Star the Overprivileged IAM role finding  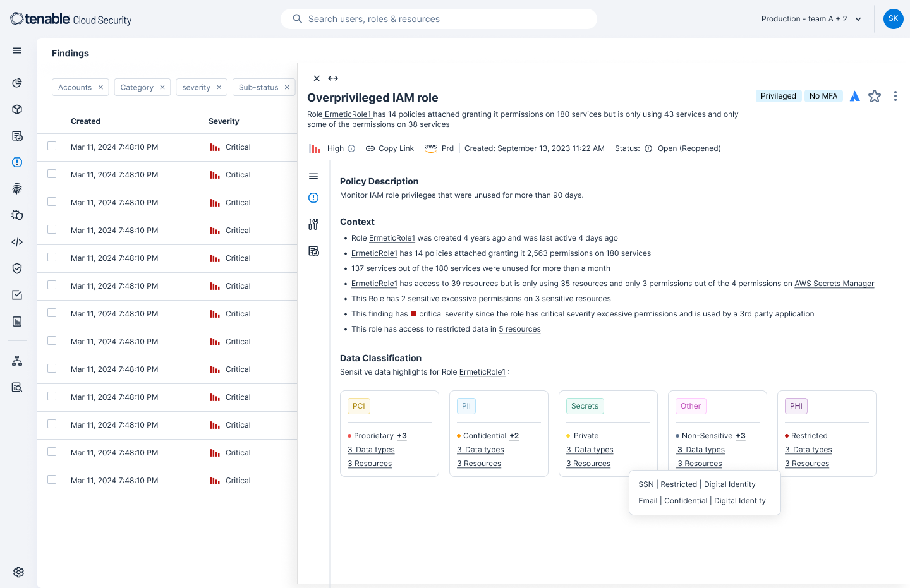(x=875, y=96)
